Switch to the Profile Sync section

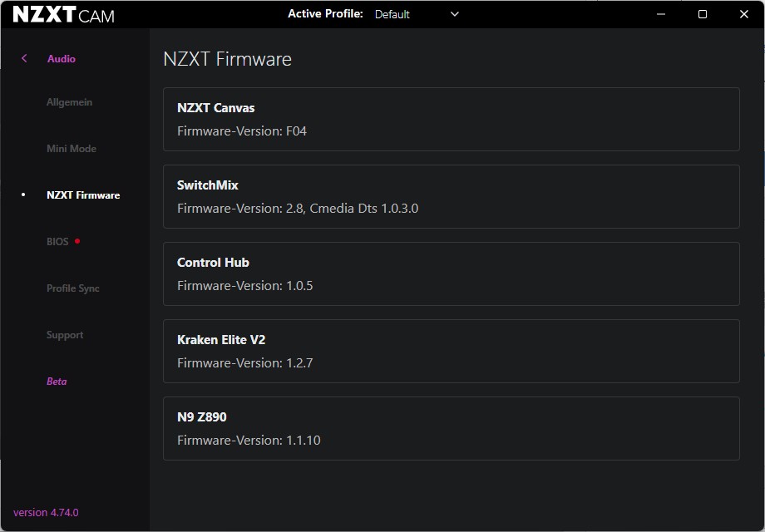click(73, 288)
